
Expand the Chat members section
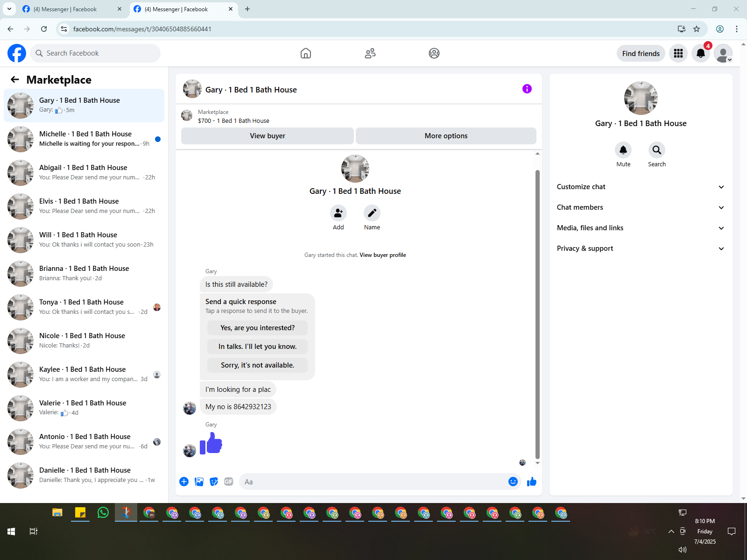point(641,207)
